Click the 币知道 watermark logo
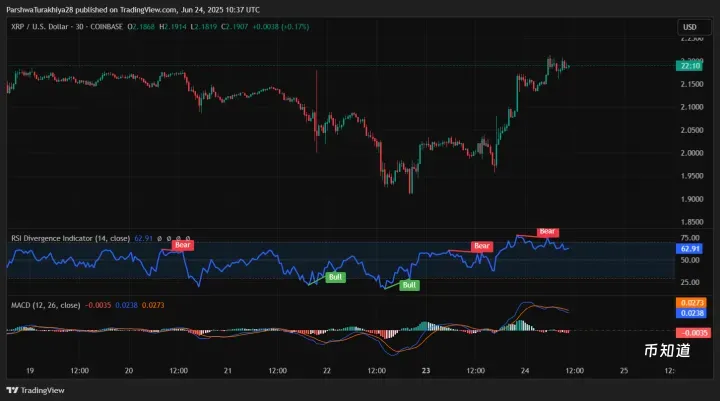720x401 pixels. (666, 350)
